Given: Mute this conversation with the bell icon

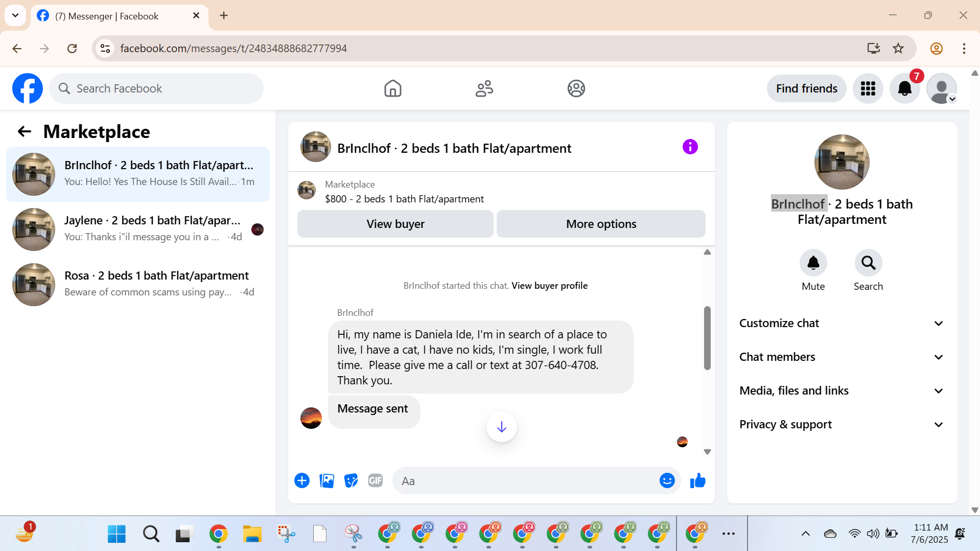Looking at the screenshot, I should click(x=813, y=263).
